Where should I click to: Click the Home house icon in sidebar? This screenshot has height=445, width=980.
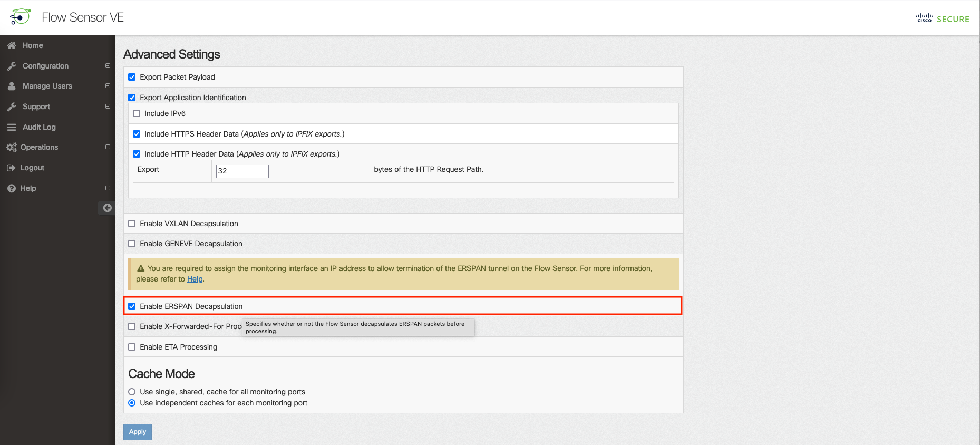12,46
